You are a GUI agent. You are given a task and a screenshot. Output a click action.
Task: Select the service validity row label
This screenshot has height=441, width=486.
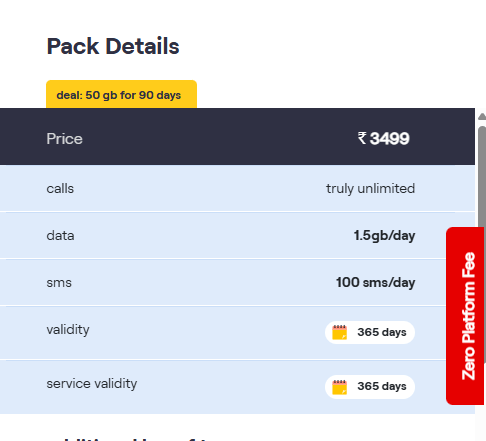pyautogui.click(x=92, y=384)
